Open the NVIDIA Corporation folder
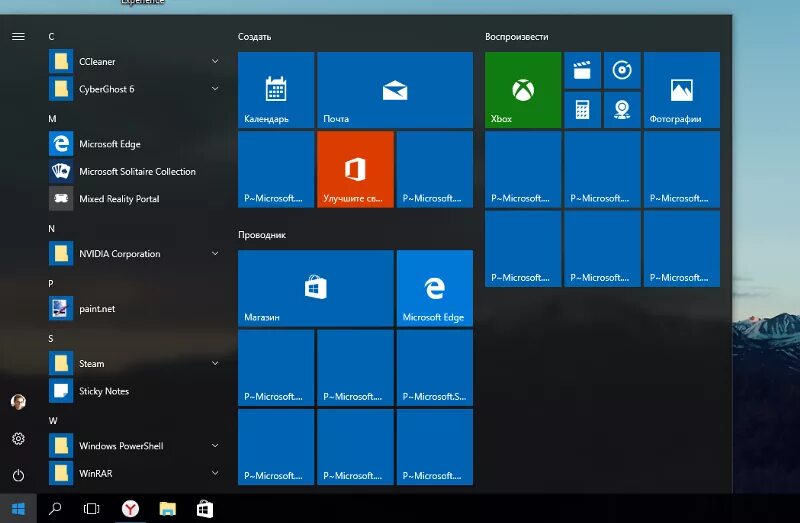The width and height of the screenshot is (800, 523). (135, 254)
